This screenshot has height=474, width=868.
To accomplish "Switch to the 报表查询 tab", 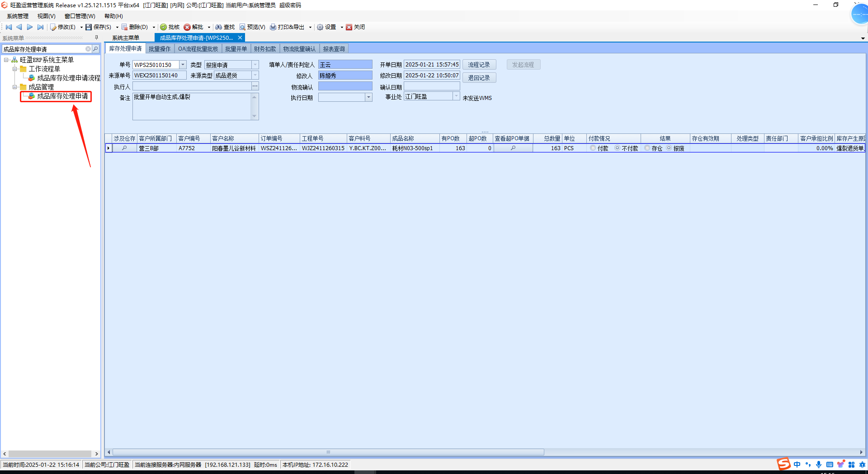I will tap(334, 49).
